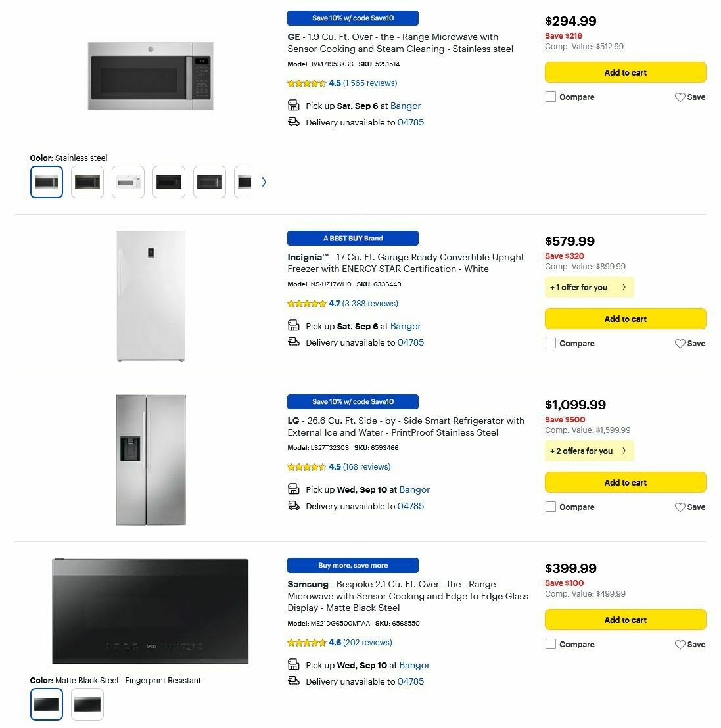Click the pickup icon beside Samsung microwave

pos(293,664)
